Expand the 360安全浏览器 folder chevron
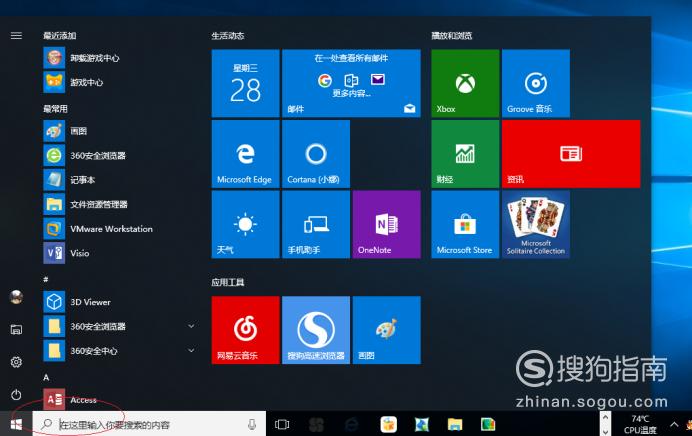This screenshot has height=436, width=692. tap(191, 326)
